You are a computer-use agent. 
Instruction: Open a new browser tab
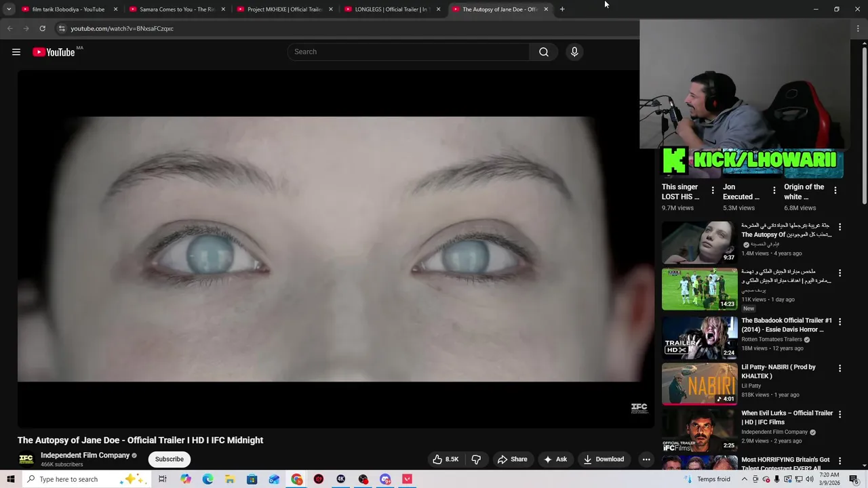562,9
